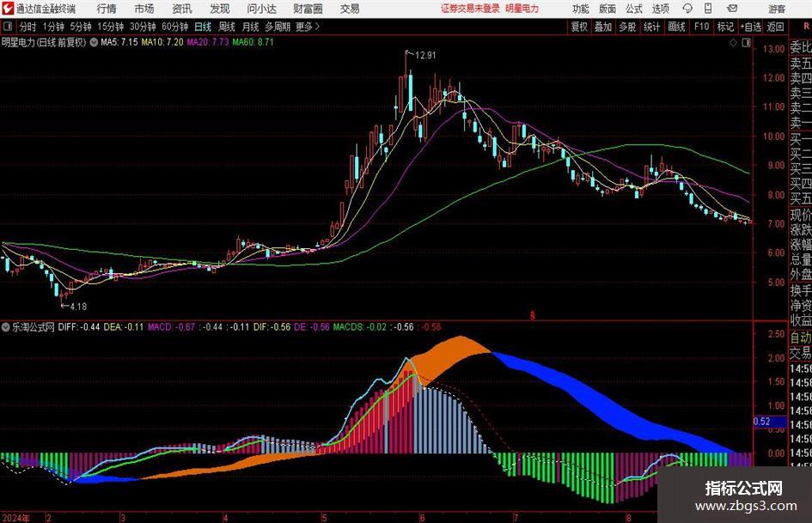
Task: Click the 现价 row in side panel
Action: pyautogui.click(x=801, y=215)
